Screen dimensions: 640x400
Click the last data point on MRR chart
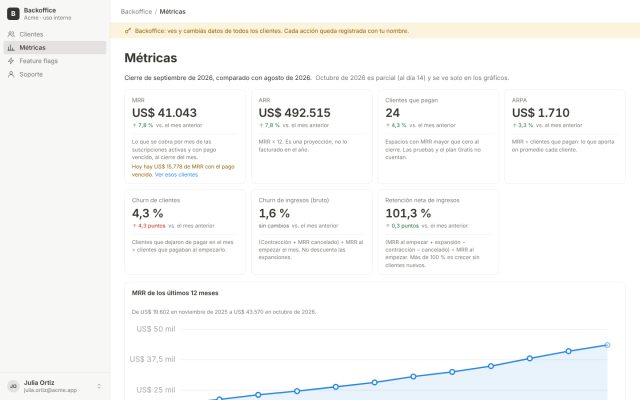[607, 345]
